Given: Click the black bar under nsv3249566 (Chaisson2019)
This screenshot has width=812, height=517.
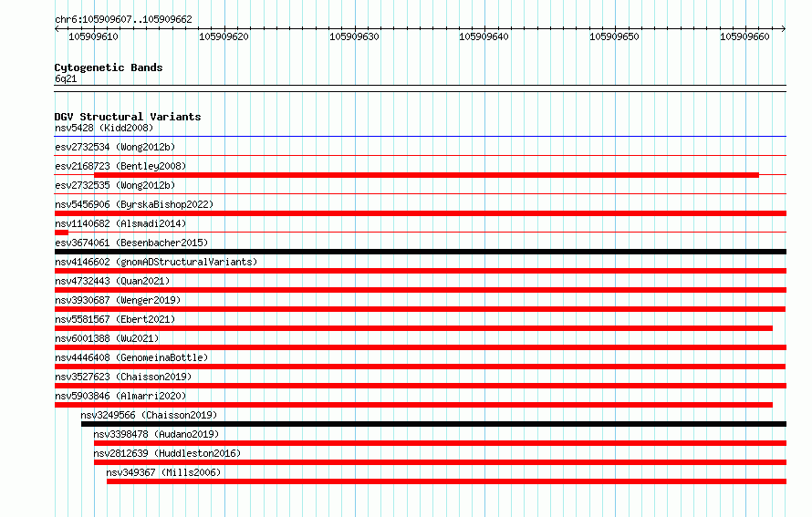Looking at the screenshot, I should tap(433, 424).
